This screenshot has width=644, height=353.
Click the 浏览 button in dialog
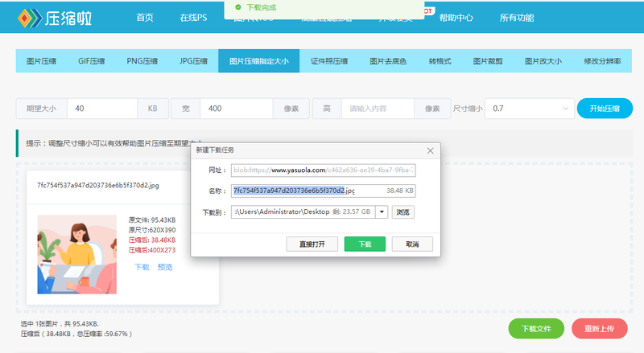403,212
